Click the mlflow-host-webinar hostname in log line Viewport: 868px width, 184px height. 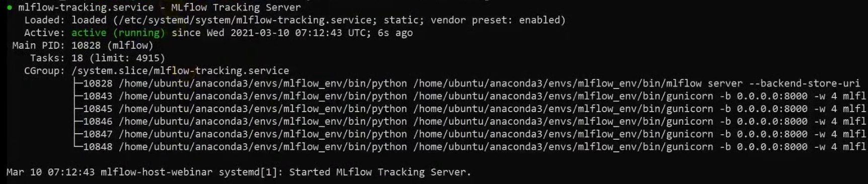157,172
